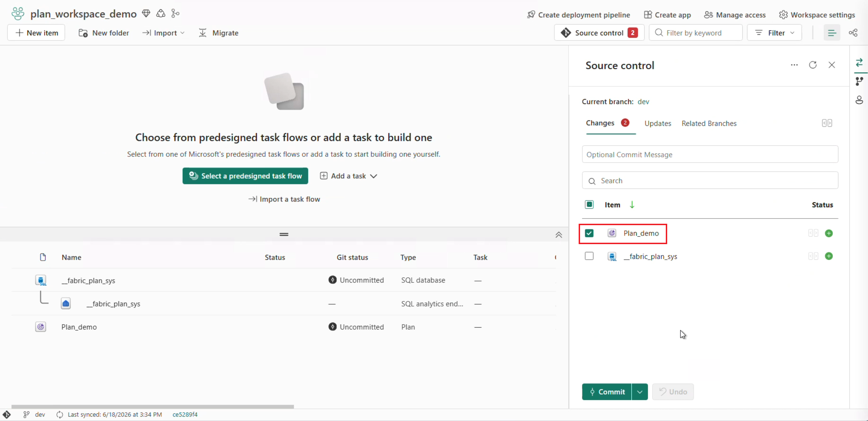
Task: Click the Uncommitted git status on the SQL database row
Action: (356, 280)
